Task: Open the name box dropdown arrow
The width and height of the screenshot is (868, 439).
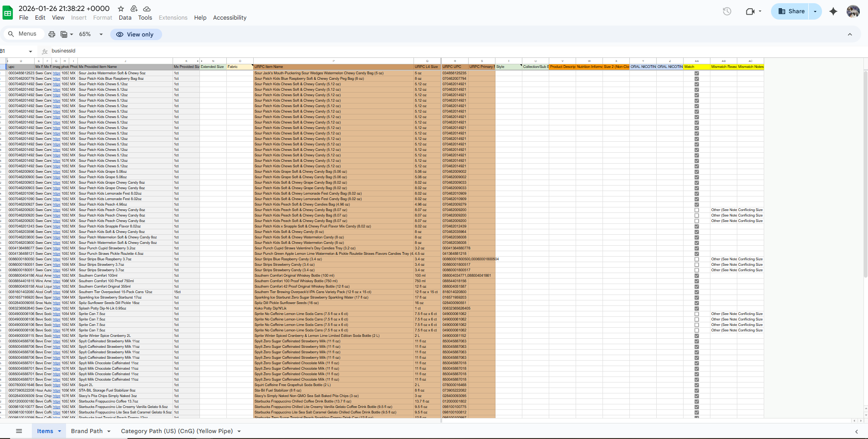Action: (x=31, y=51)
